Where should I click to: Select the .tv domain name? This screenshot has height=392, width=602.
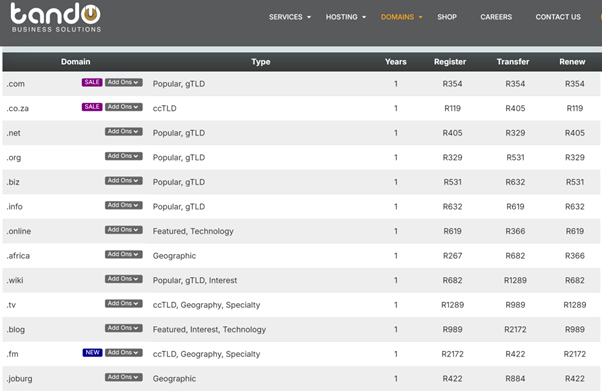click(11, 305)
